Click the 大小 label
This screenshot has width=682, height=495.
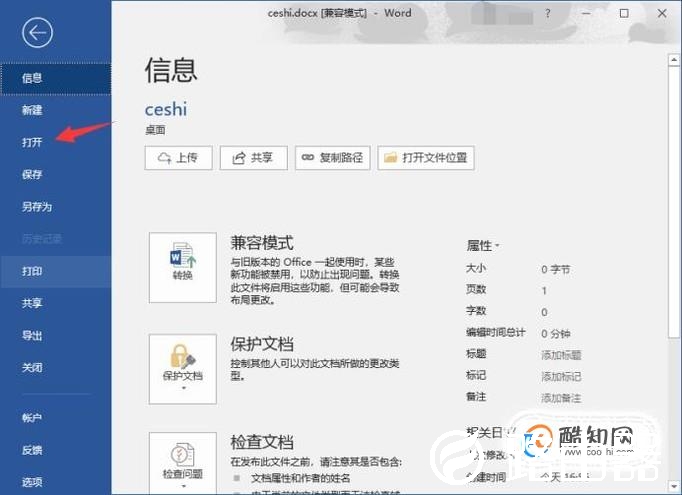[476, 268]
